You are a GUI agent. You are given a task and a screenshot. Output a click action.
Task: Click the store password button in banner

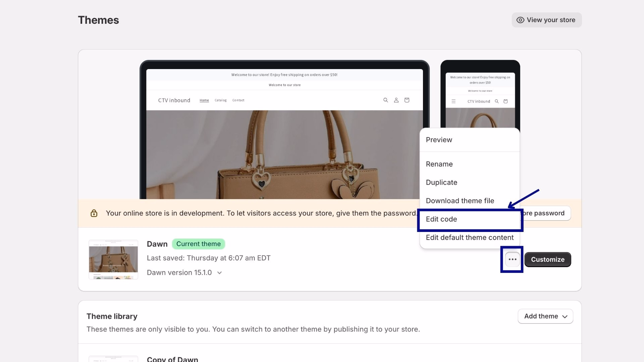(545, 213)
